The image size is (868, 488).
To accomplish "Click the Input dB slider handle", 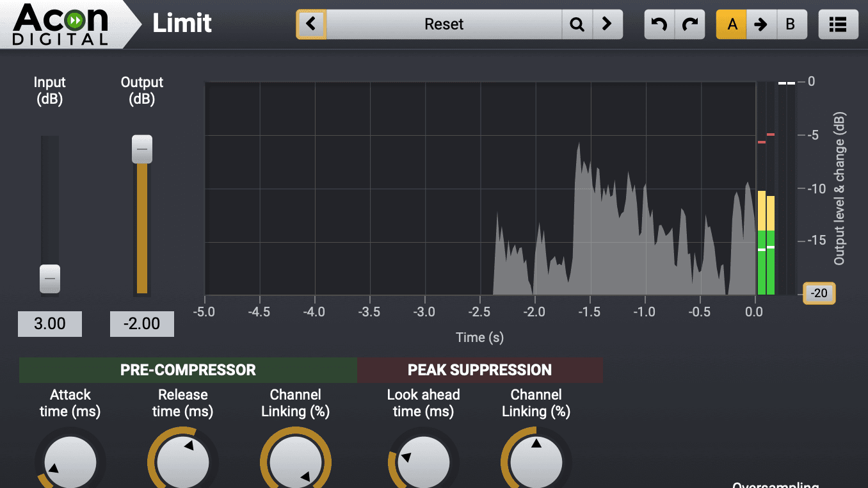I will [x=50, y=279].
